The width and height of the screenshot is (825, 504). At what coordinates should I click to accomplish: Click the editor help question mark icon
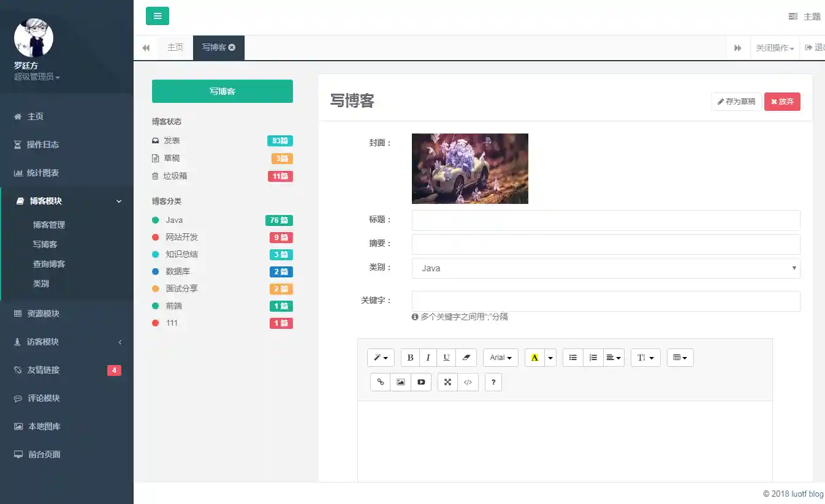pyautogui.click(x=493, y=382)
